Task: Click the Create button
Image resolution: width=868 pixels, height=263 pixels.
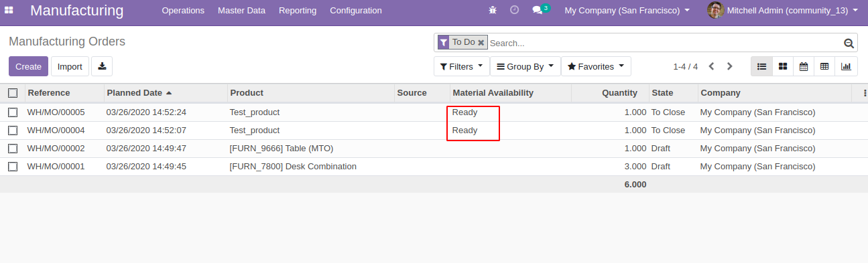Action: (x=28, y=66)
